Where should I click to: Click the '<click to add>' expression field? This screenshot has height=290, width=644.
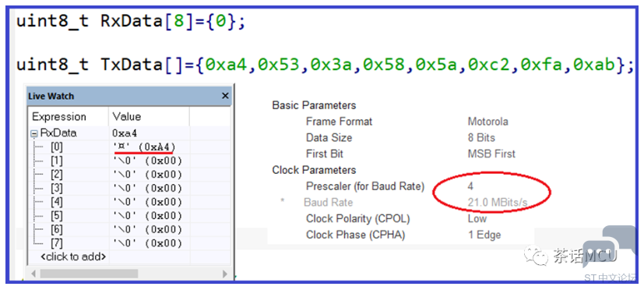click(73, 256)
